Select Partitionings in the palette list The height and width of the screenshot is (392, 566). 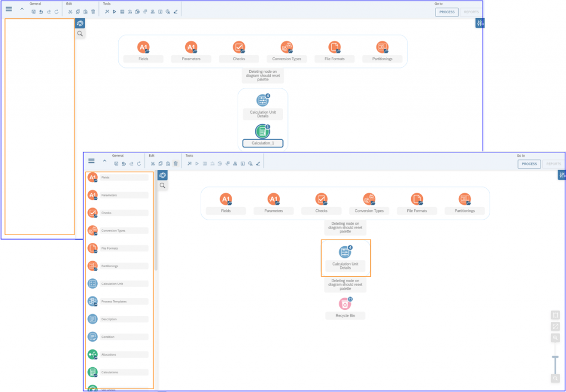coord(118,266)
